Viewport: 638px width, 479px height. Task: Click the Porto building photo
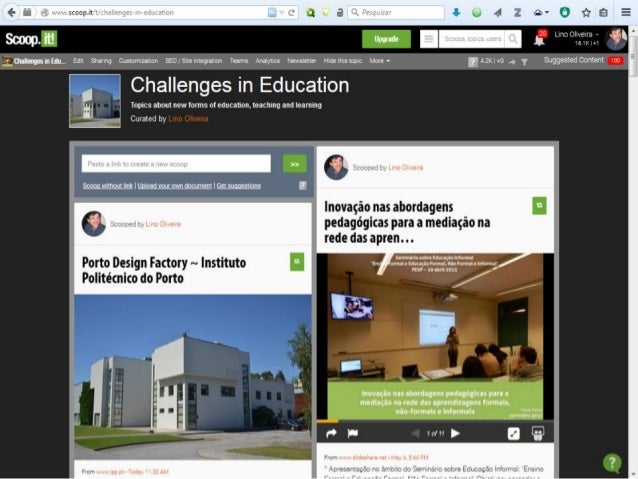pyautogui.click(x=193, y=377)
